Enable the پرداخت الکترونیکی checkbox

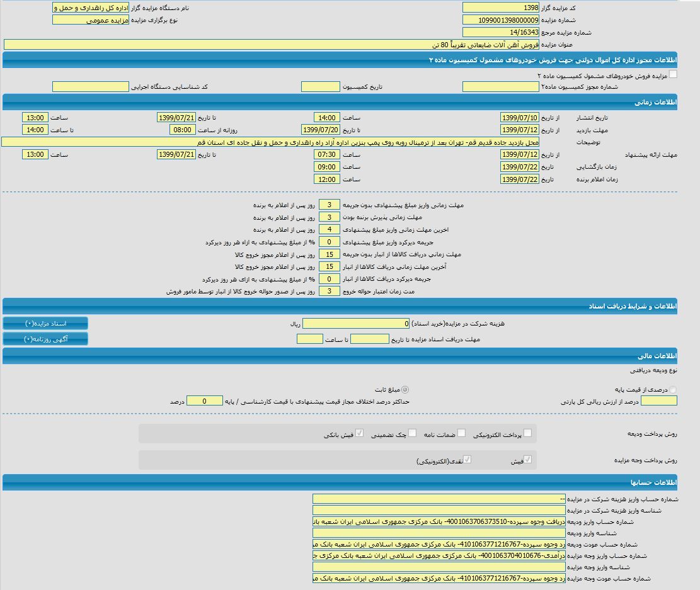click(527, 433)
